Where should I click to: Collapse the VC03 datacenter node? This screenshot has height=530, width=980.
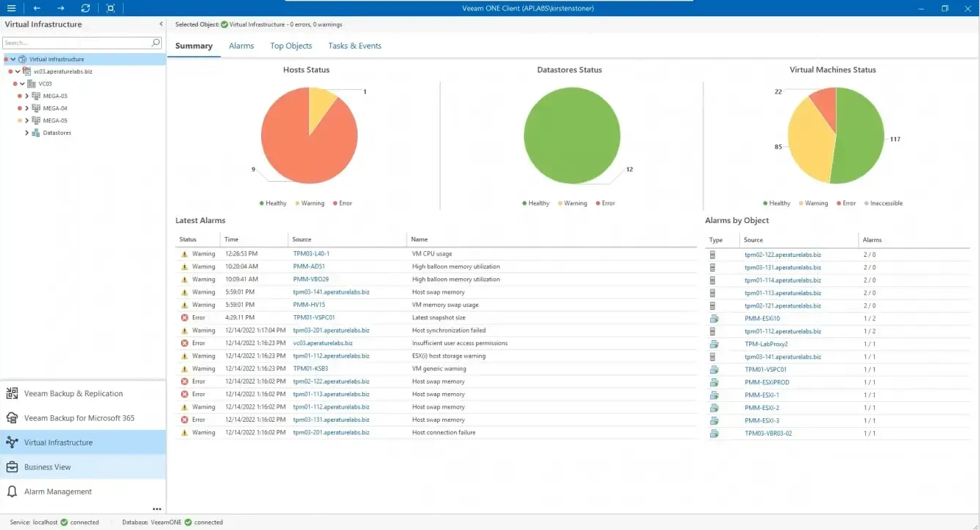coord(23,84)
